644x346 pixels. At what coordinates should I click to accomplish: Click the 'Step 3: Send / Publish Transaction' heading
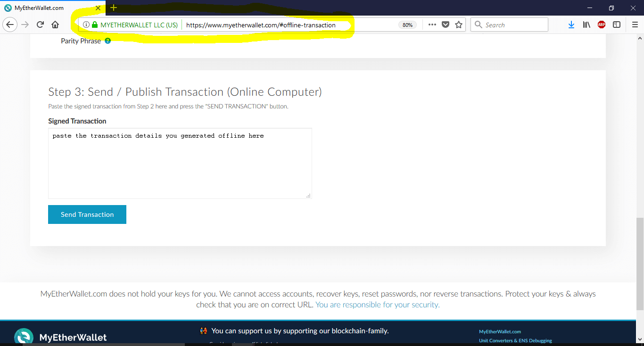(185, 92)
